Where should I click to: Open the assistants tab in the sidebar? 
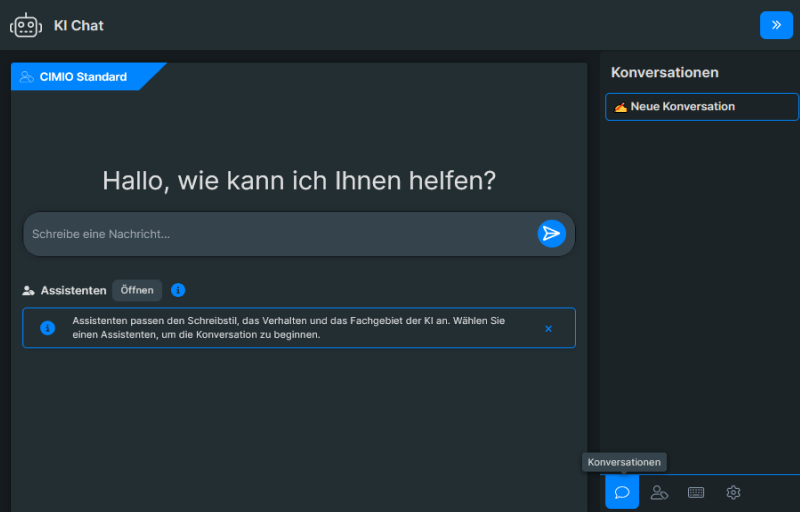point(659,492)
